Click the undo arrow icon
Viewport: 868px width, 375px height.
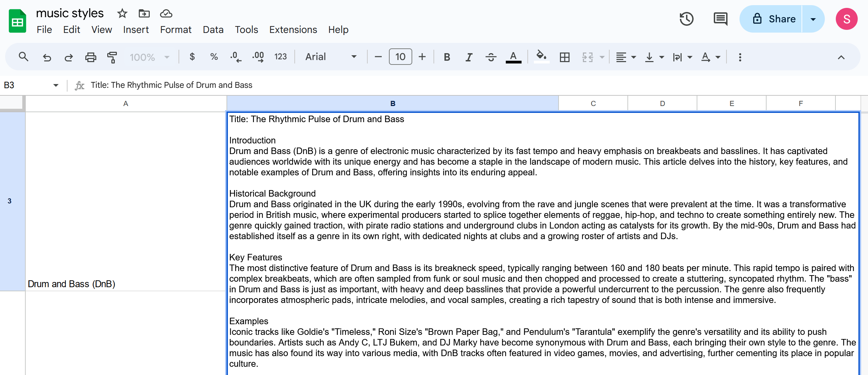pyautogui.click(x=47, y=57)
